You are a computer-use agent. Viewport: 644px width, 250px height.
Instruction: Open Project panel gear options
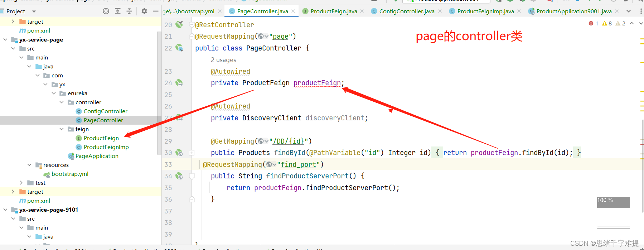pos(144,11)
